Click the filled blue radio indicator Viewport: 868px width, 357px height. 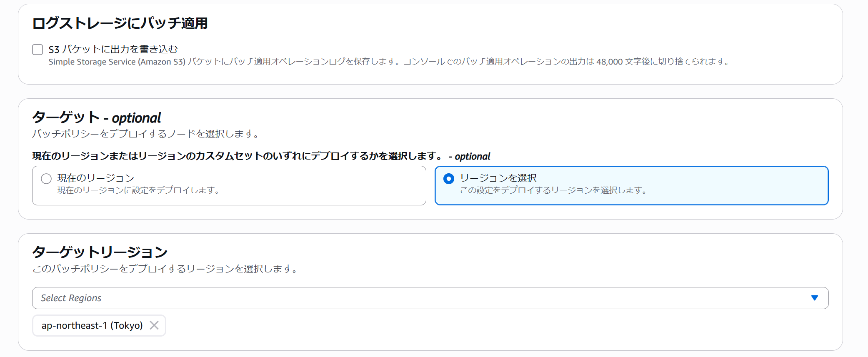click(449, 179)
